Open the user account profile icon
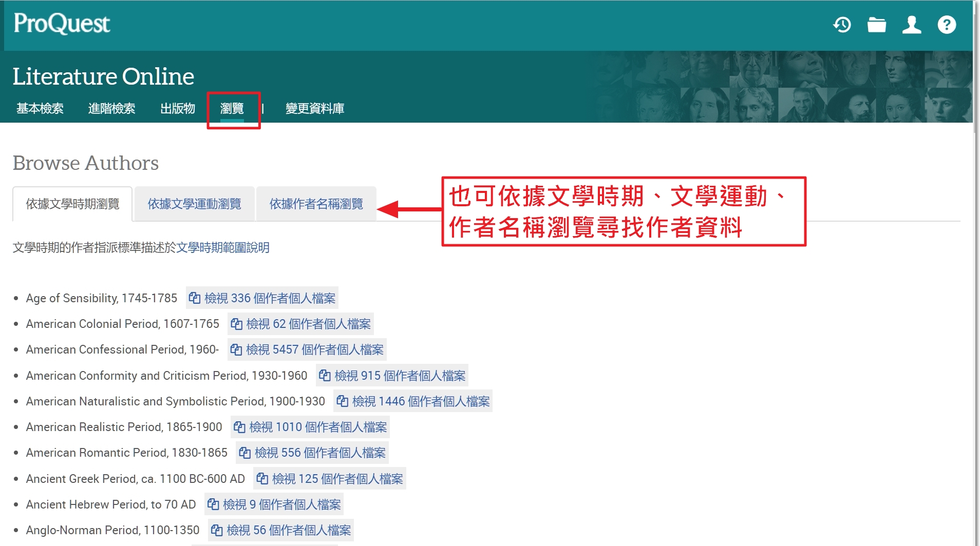This screenshot has width=980, height=546. tap(912, 25)
